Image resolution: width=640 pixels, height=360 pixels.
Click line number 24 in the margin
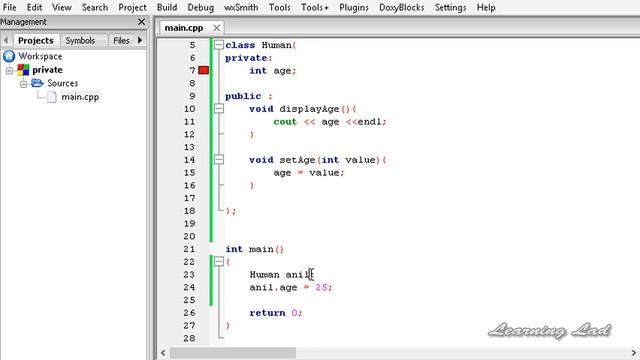189,287
